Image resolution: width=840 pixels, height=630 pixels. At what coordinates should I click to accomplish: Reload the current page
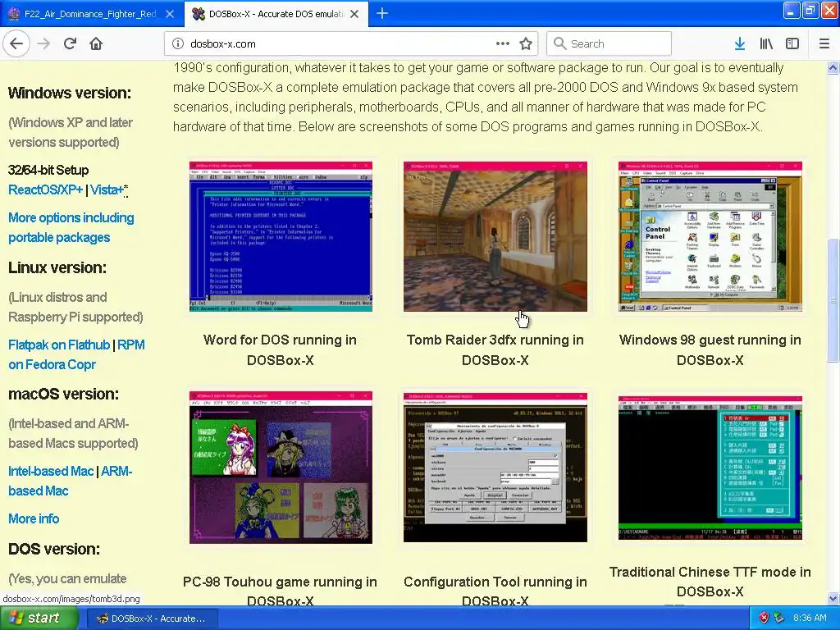point(71,43)
